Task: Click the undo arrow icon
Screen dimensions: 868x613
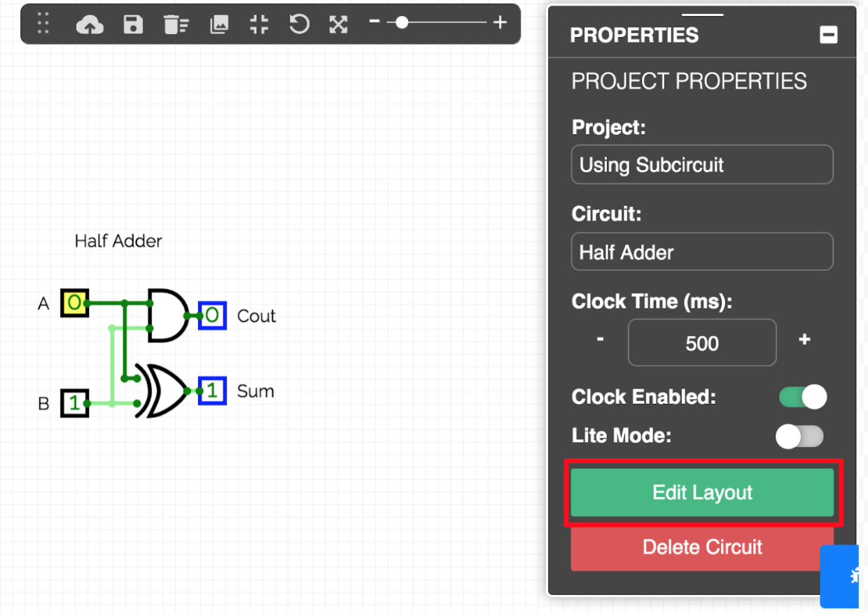Action: [x=300, y=24]
